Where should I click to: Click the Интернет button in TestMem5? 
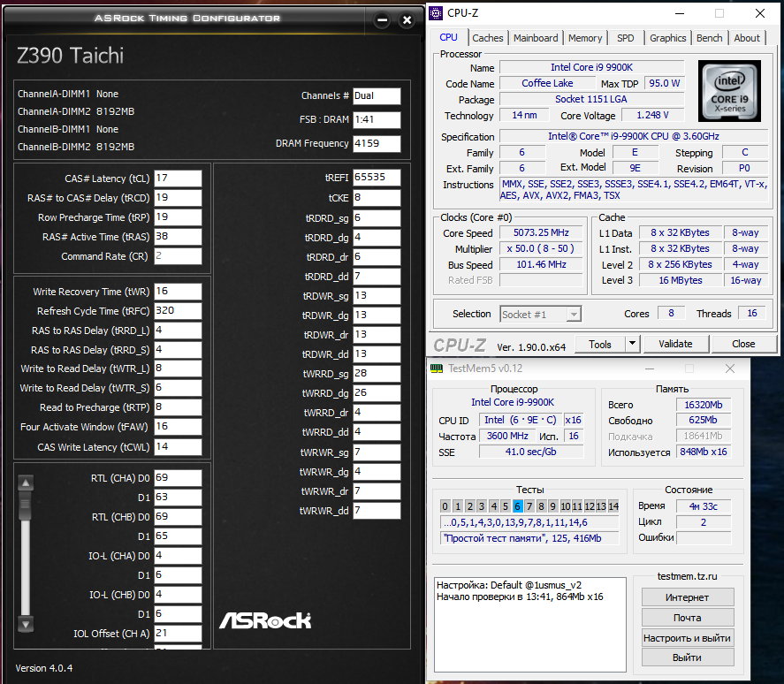coord(688,597)
